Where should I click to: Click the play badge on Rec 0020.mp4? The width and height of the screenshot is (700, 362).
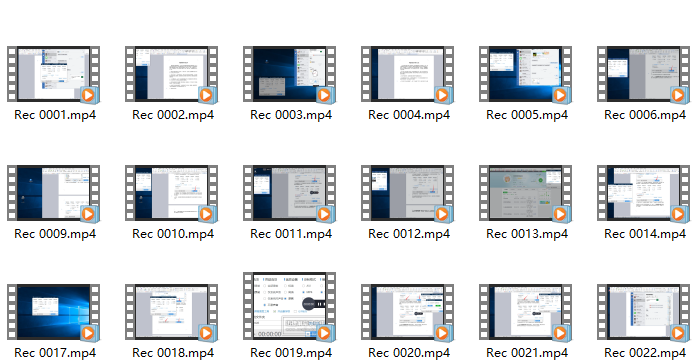pyautogui.click(x=443, y=333)
